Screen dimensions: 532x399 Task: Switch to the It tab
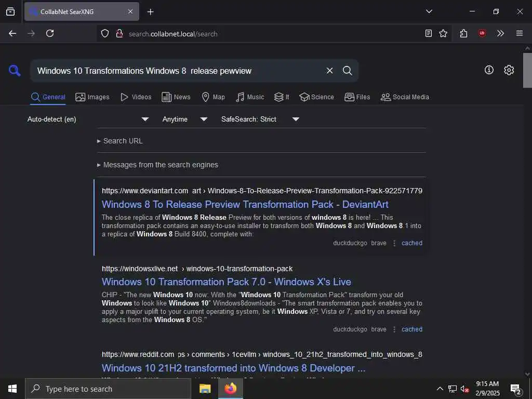point(282,97)
